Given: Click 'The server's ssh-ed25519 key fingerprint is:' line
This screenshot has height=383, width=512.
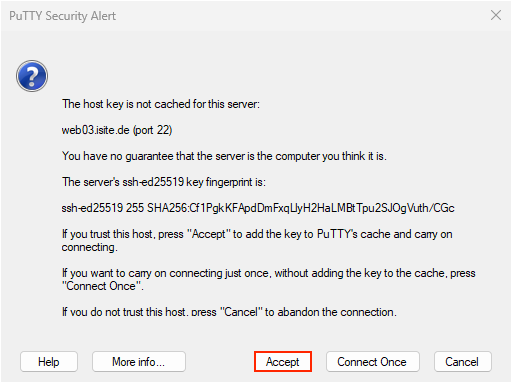Looking at the screenshot, I should pyautogui.click(x=164, y=182).
